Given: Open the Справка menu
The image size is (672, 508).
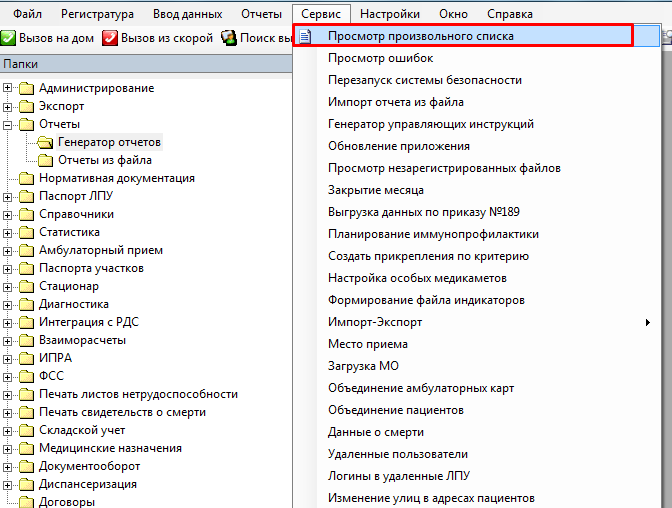Looking at the screenshot, I should click(510, 14).
